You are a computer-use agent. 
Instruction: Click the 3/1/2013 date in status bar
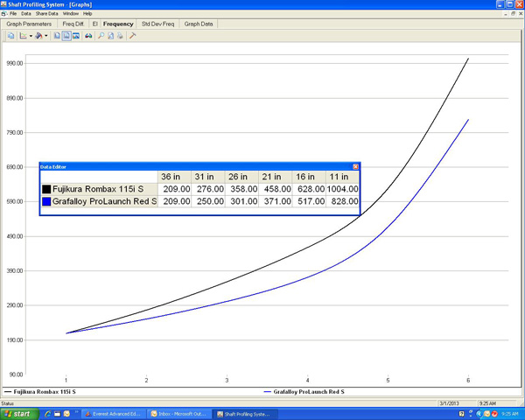[449, 403]
